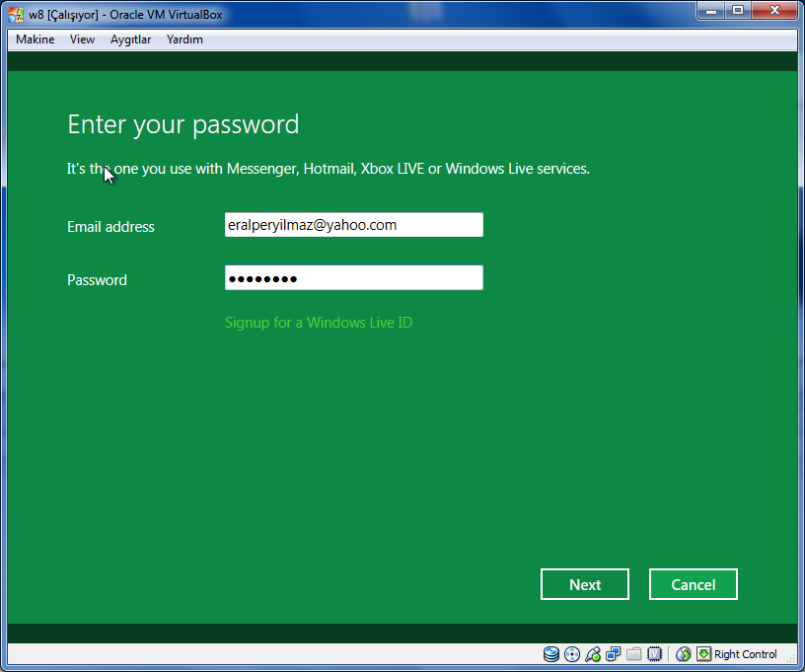
Task: Maximize the VirtualBox window
Action: click(x=738, y=10)
